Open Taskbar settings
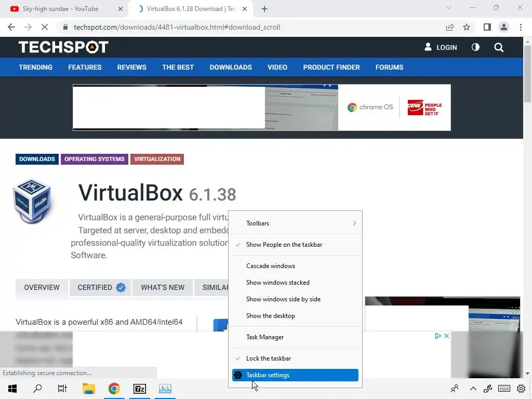This screenshot has width=532, height=399. (x=296, y=375)
